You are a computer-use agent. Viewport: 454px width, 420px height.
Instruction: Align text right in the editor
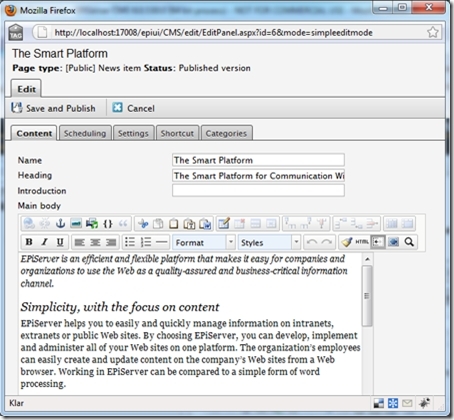111,242
